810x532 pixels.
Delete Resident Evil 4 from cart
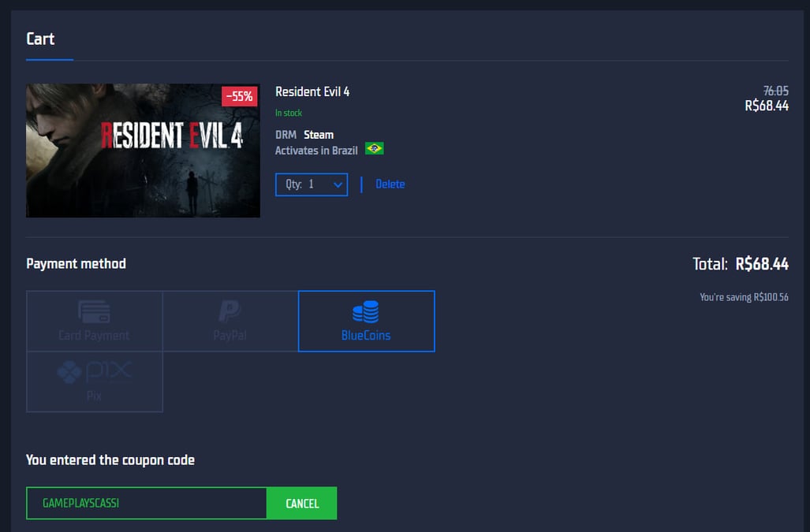pyautogui.click(x=390, y=184)
